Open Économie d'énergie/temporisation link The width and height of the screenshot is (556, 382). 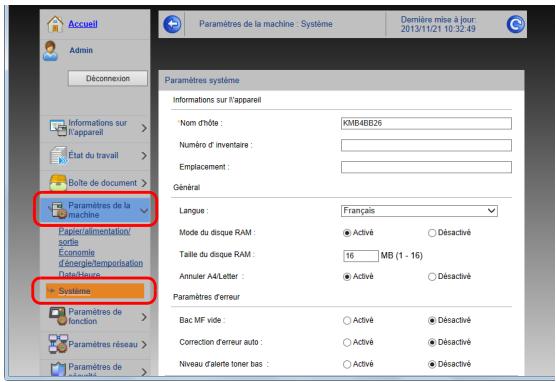101,258
